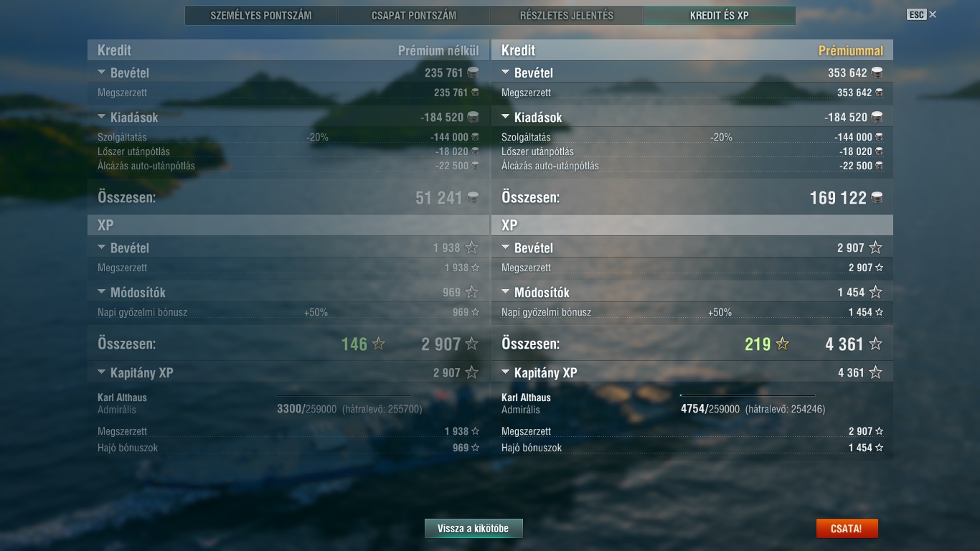
Task: Click the star icon beside non-premium Módosítók 969
Action: coord(471,292)
